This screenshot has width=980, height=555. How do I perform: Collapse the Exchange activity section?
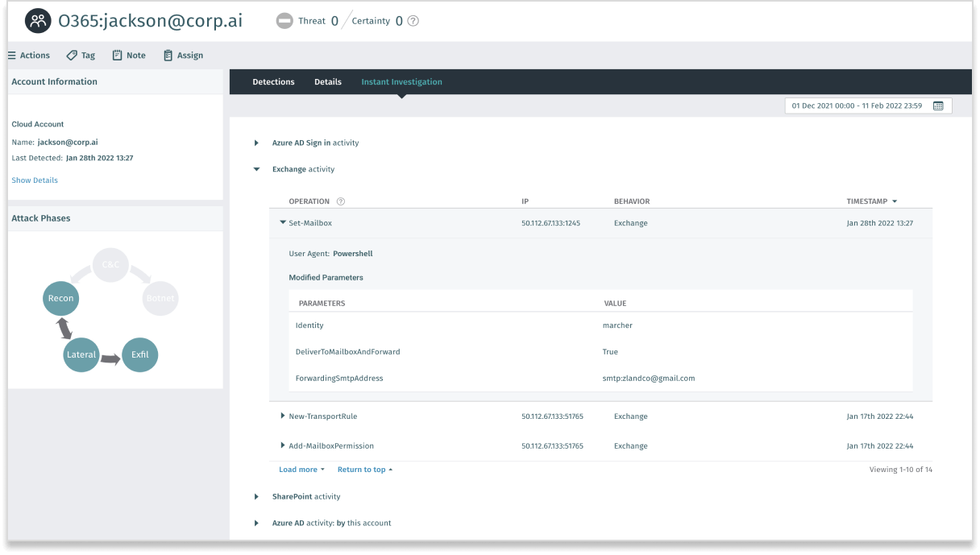point(256,169)
